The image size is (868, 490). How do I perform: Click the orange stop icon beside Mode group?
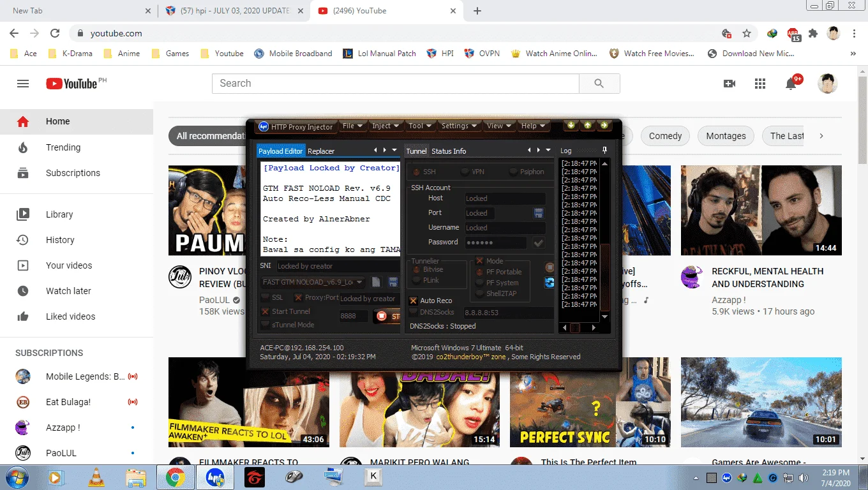tap(550, 267)
